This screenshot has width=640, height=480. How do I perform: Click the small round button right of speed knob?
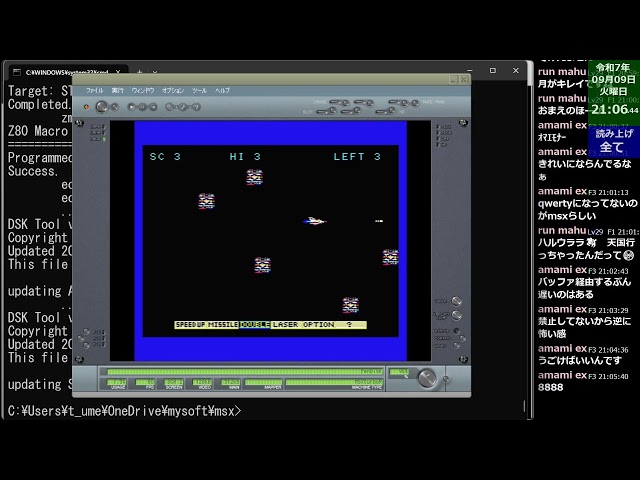coord(446,379)
